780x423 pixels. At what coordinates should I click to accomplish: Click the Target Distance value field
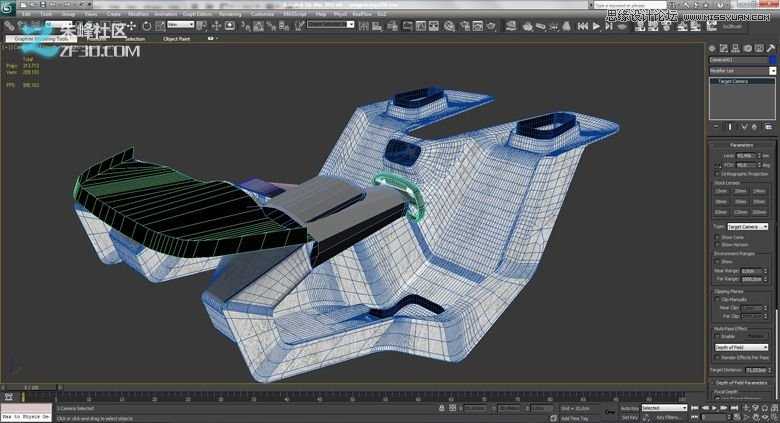coord(757,370)
